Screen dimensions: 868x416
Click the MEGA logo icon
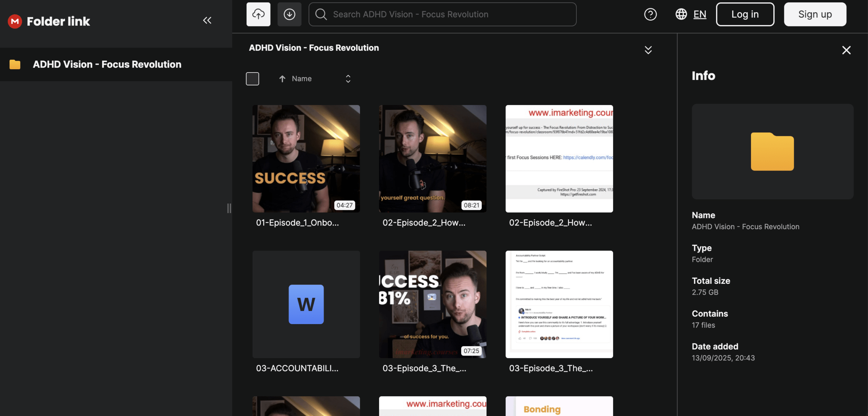coord(15,21)
